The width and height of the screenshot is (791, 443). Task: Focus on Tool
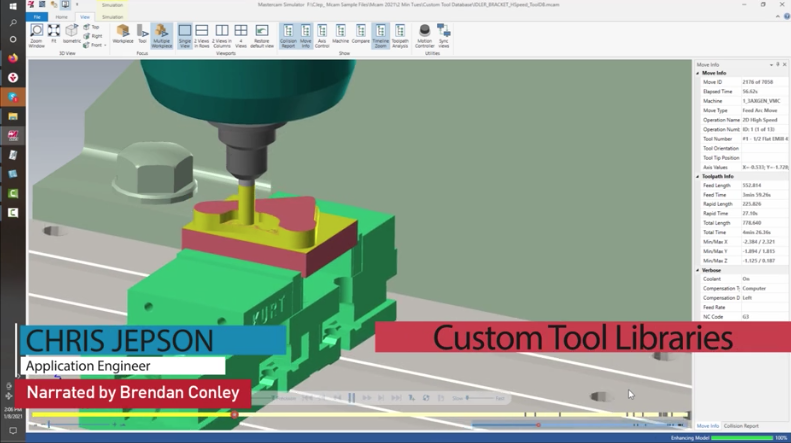click(x=142, y=34)
